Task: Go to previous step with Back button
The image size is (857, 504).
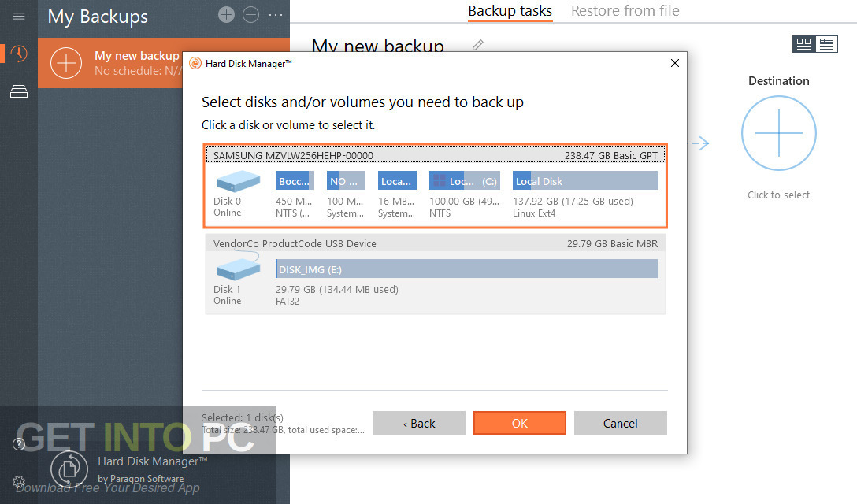Action: pos(419,423)
